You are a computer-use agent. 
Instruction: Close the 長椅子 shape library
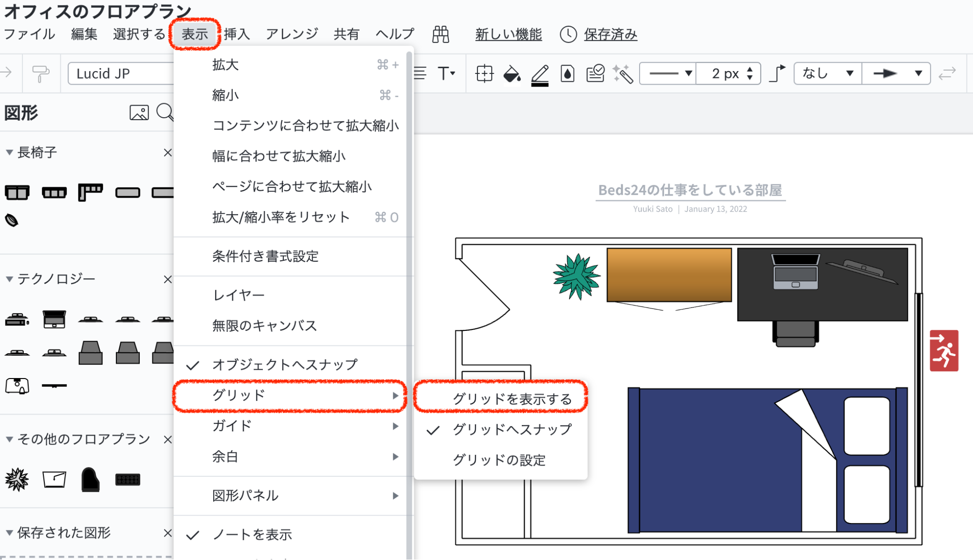(x=168, y=152)
